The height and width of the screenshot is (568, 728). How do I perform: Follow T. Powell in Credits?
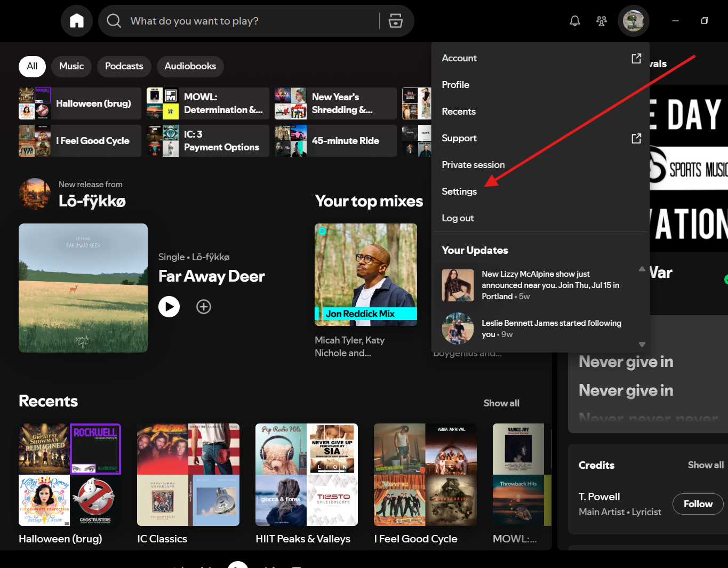[698, 504]
